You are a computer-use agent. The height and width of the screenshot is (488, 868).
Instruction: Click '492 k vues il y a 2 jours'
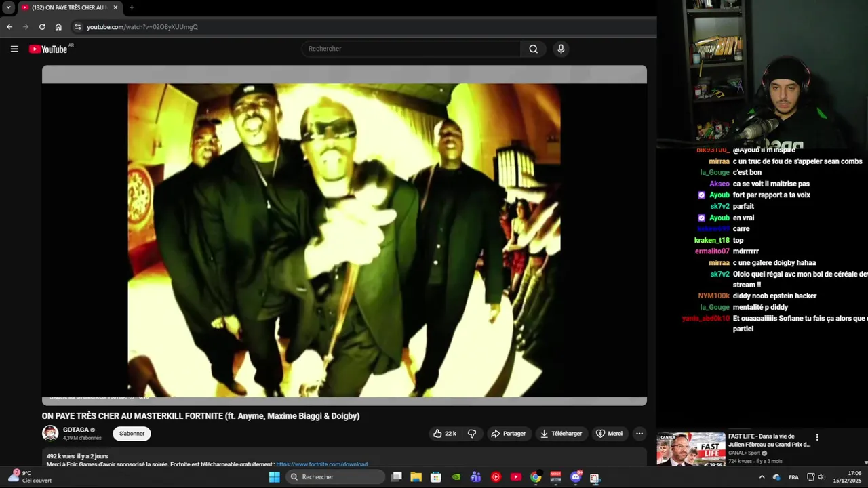[77, 456]
